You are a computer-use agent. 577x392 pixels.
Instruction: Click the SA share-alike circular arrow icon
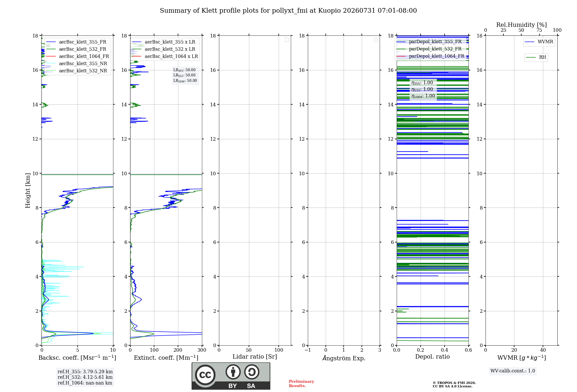click(252, 372)
